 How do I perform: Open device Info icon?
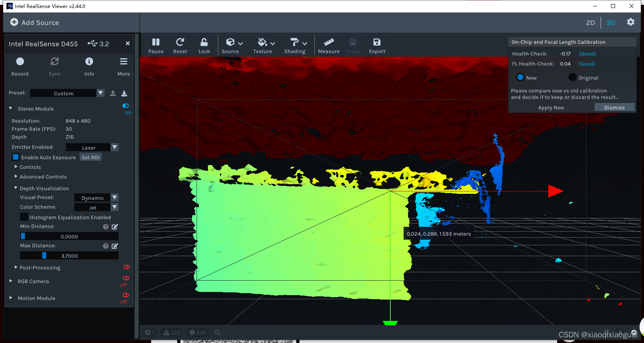89,61
